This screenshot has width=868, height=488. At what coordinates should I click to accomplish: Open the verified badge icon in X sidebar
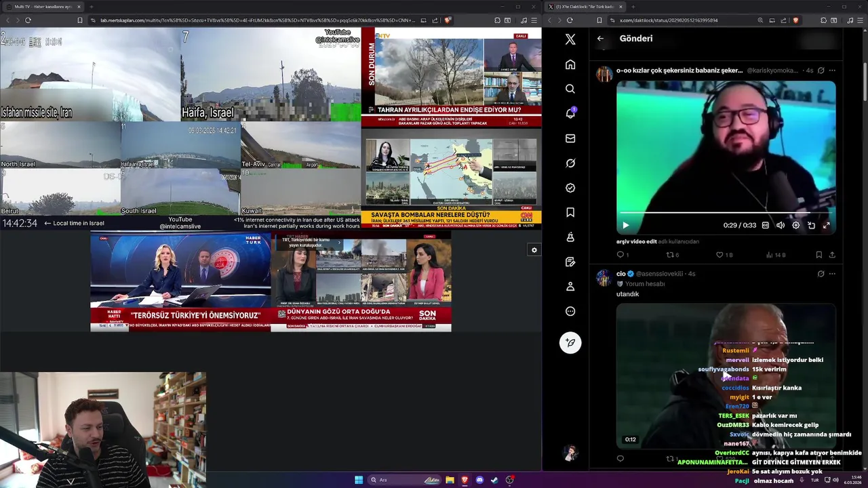click(570, 188)
